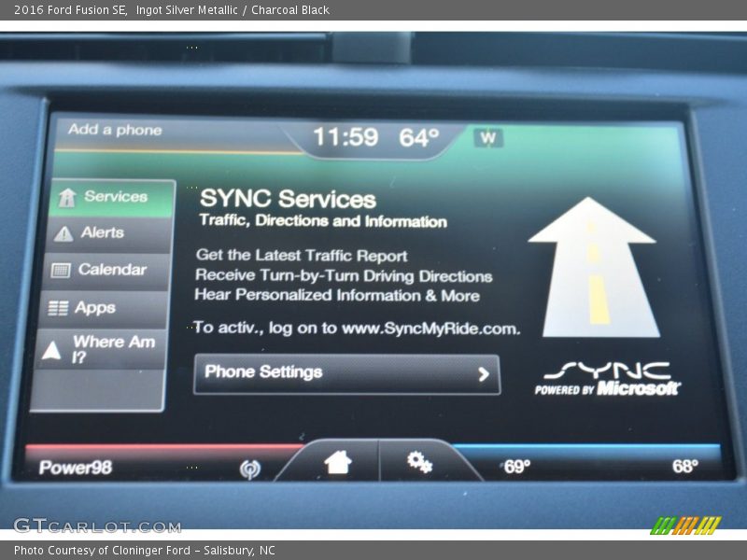This screenshot has width=747, height=560.
Task: Tap the radio broadcast signal icon
Action: click(x=250, y=469)
